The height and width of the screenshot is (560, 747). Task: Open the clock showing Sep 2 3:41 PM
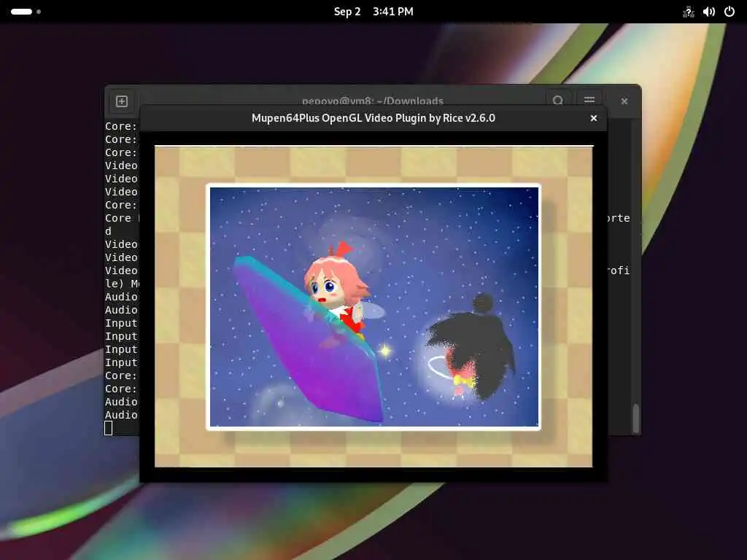point(373,12)
